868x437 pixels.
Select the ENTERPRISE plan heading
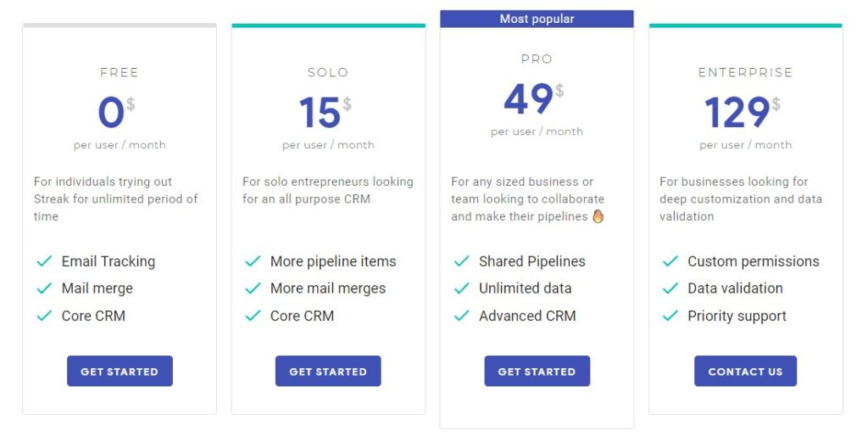(x=745, y=73)
